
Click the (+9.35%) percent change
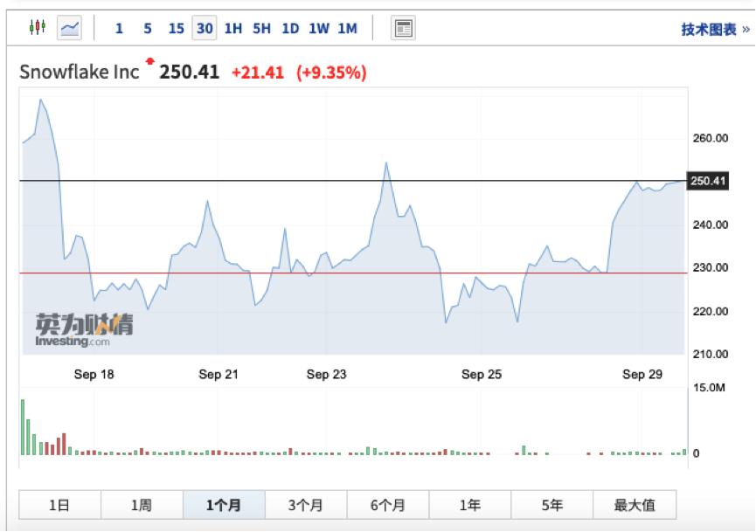332,73
